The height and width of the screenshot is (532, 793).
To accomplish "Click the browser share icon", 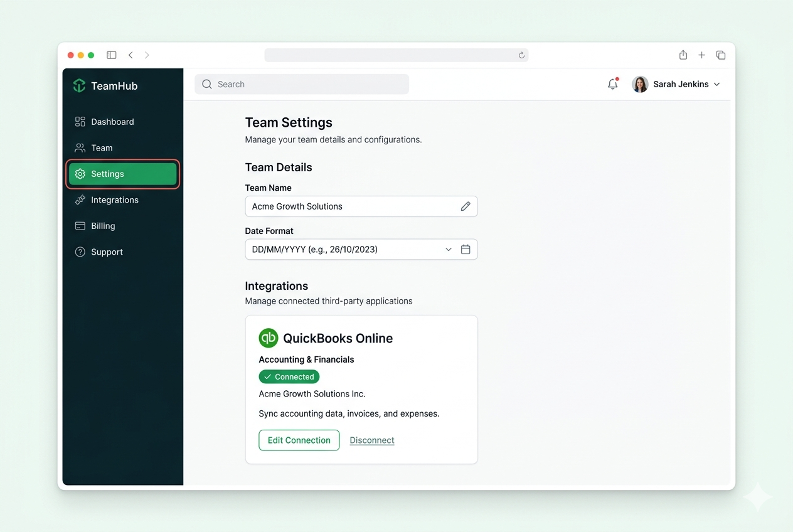I will [x=683, y=55].
